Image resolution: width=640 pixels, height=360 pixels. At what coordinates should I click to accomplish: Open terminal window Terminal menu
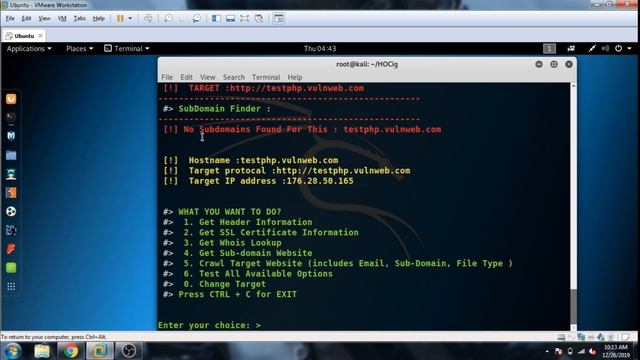pos(266,77)
